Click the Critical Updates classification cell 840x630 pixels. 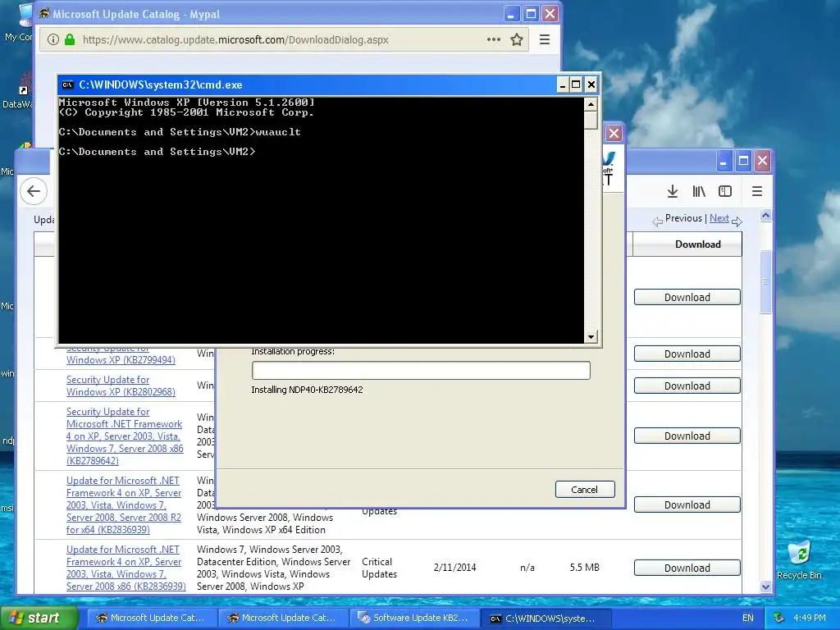(x=379, y=568)
